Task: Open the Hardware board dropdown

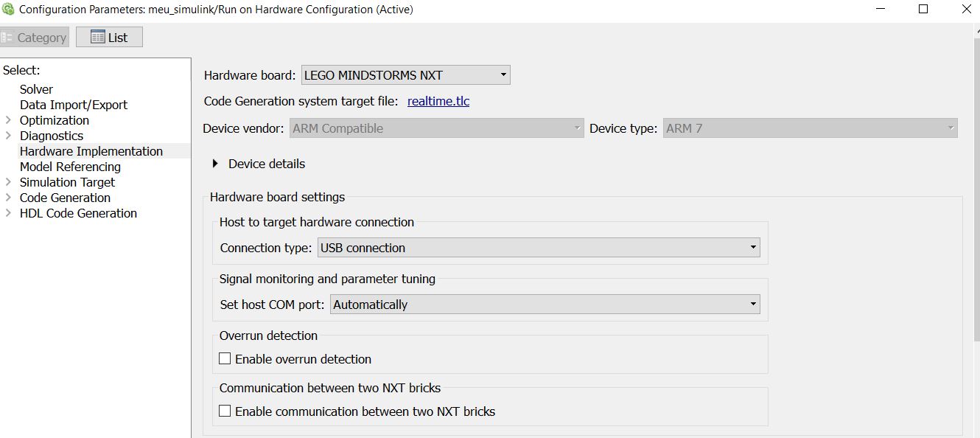Action: (406, 74)
